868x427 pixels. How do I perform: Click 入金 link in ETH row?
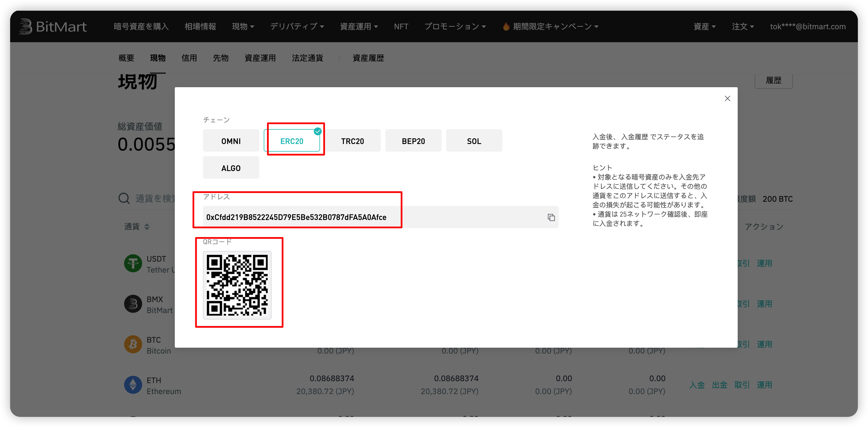point(697,385)
